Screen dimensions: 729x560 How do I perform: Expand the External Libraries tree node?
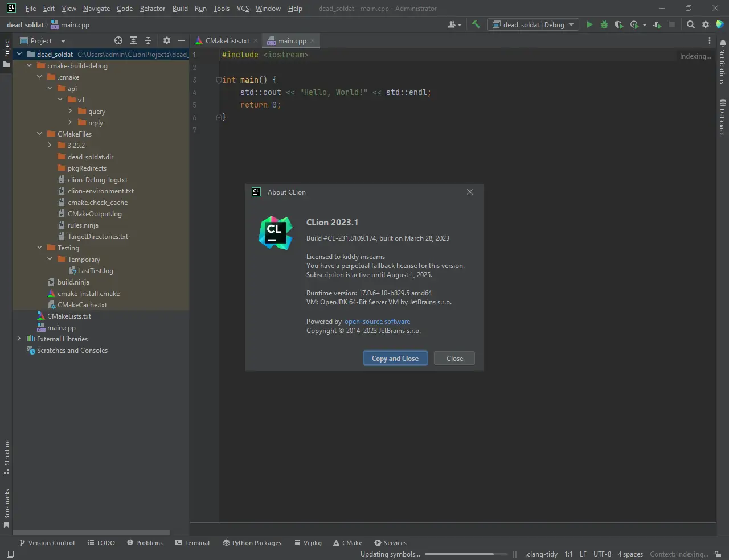[x=19, y=339]
